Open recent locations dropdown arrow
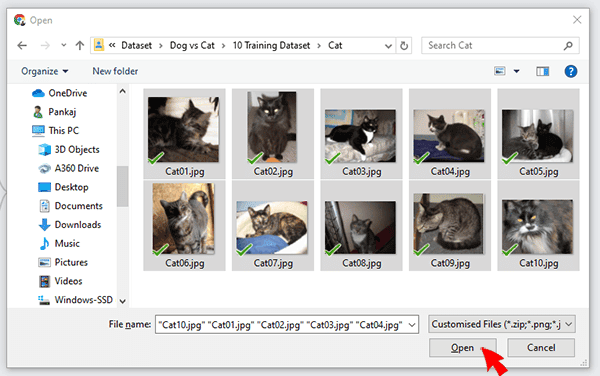 64,45
